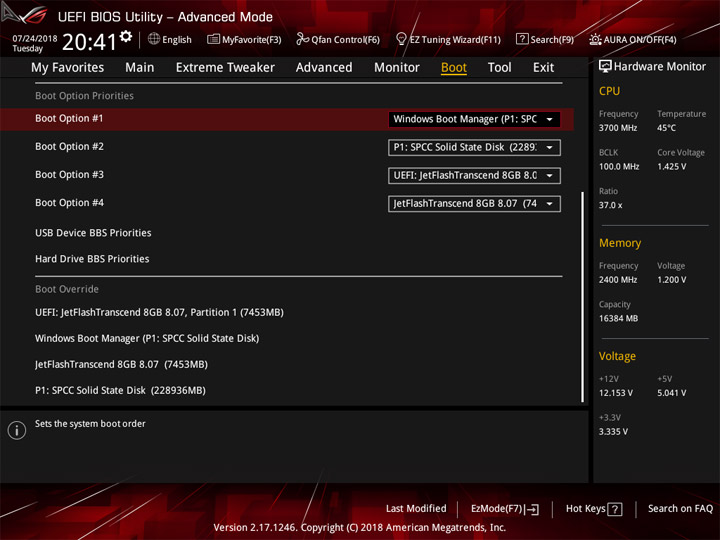Click Last Modified in footer

click(x=416, y=508)
